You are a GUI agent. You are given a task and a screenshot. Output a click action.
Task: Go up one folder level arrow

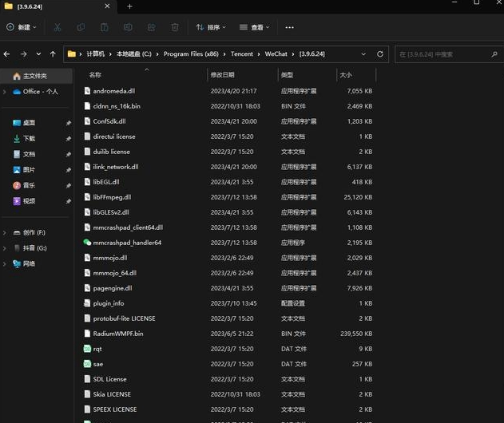pyautogui.click(x=53, y=54)
